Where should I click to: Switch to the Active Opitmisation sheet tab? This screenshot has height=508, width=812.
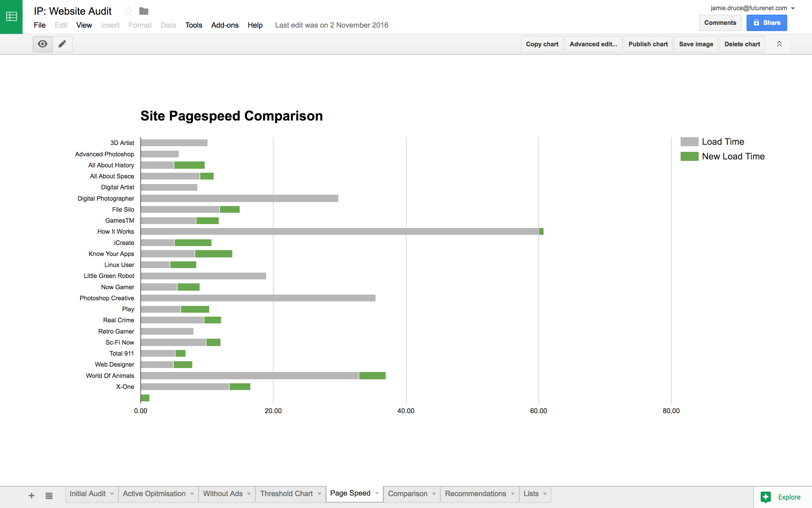(154, 494)
